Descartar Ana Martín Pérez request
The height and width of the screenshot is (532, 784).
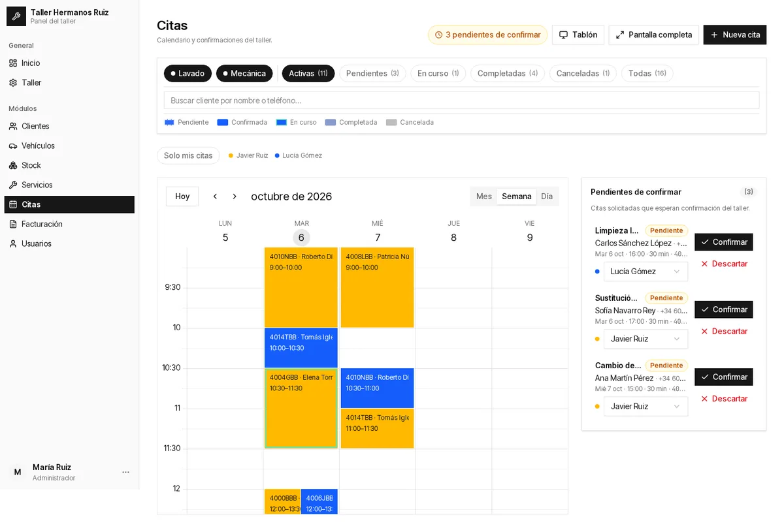pyautogui.click(x=724, y=399)
